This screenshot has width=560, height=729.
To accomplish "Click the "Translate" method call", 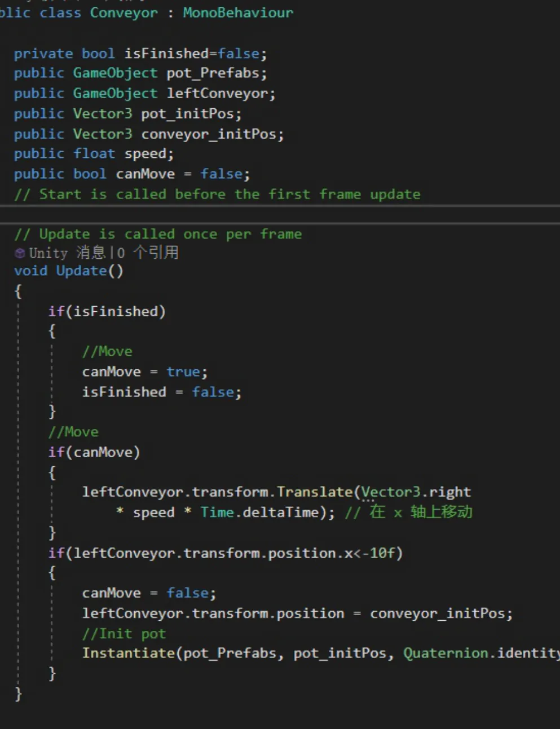I will point(315,492).
